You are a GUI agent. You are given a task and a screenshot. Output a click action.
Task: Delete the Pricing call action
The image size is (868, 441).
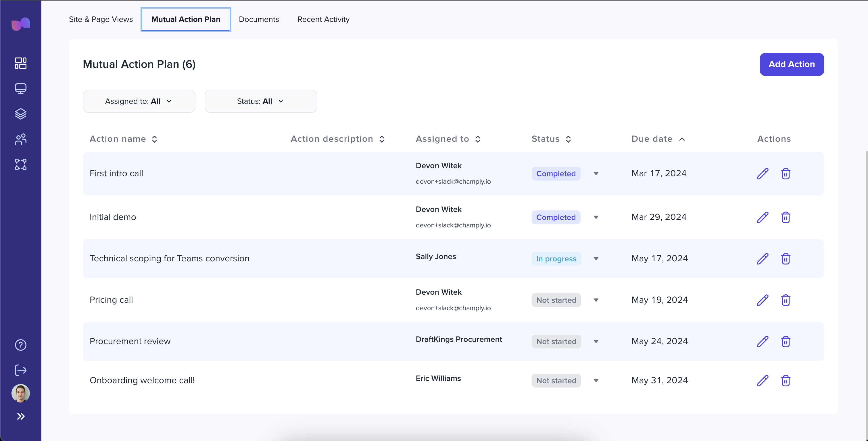(x=786, y=300)
